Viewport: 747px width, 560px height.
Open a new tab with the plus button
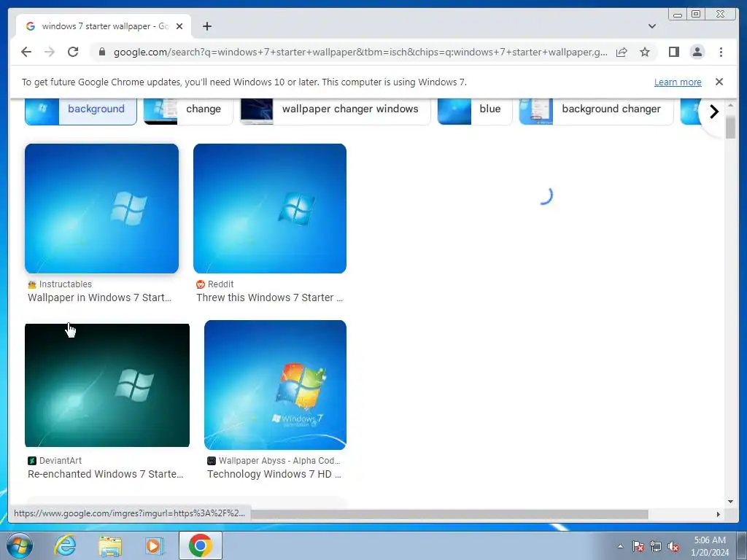click(206, 26)
